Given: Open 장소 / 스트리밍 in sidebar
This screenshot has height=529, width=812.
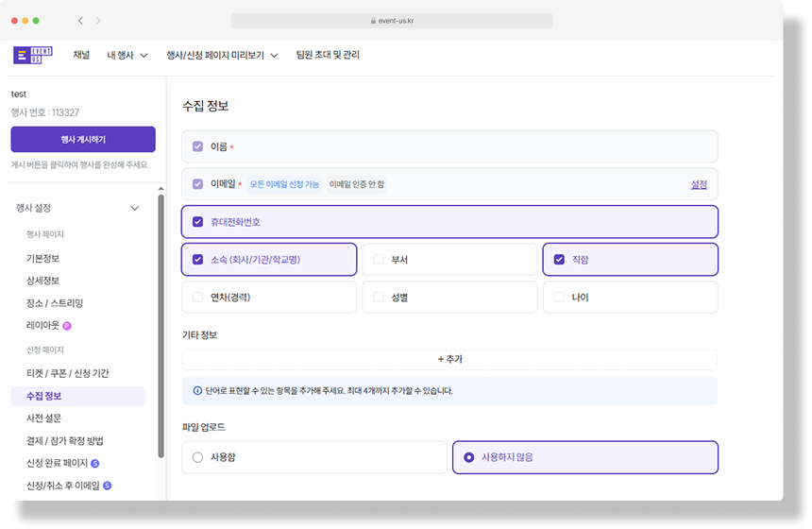Looking at the screenshot, I should pos(55,303).
